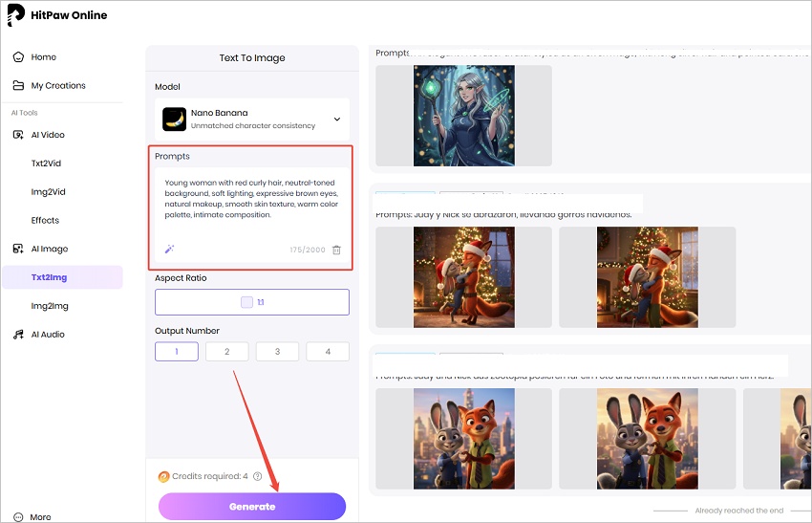Open Effects in sidebar

pyautogui.click(x=45, y=220)
